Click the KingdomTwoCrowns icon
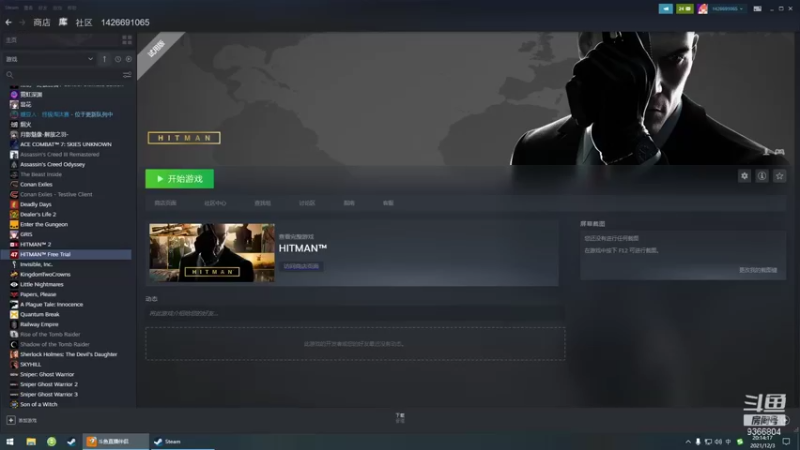The height and width of the screenshot is (450, 800). coord(14,274)
